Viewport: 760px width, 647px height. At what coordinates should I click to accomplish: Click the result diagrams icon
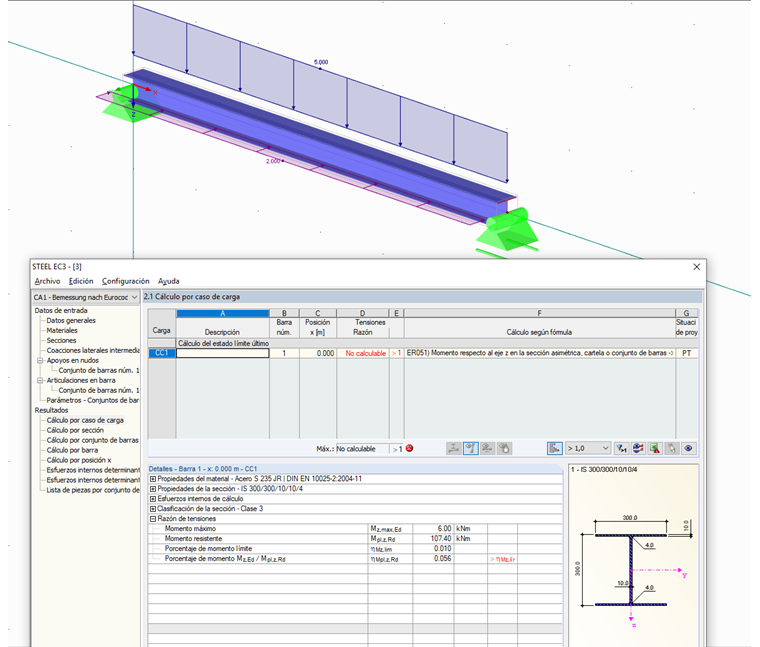pyautogui.click(x=638, y=448)
